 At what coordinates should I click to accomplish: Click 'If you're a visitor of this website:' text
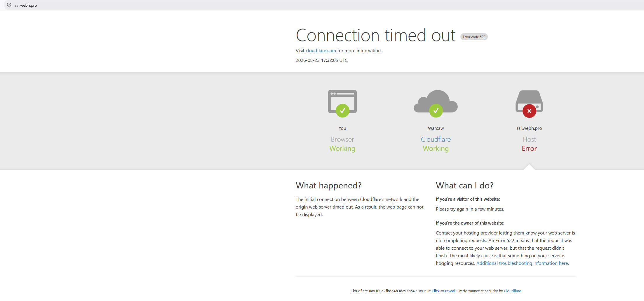pos(468,199)
